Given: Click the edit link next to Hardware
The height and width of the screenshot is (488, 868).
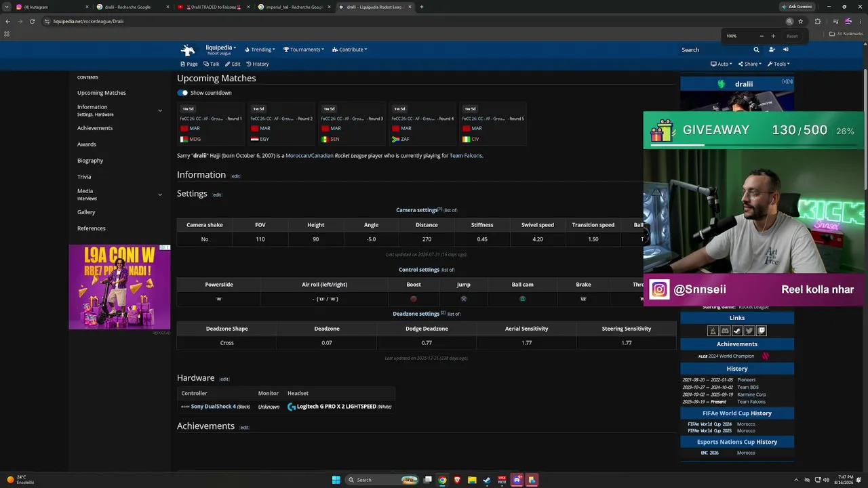Looking at the screenshot, I should coord(224,380).
